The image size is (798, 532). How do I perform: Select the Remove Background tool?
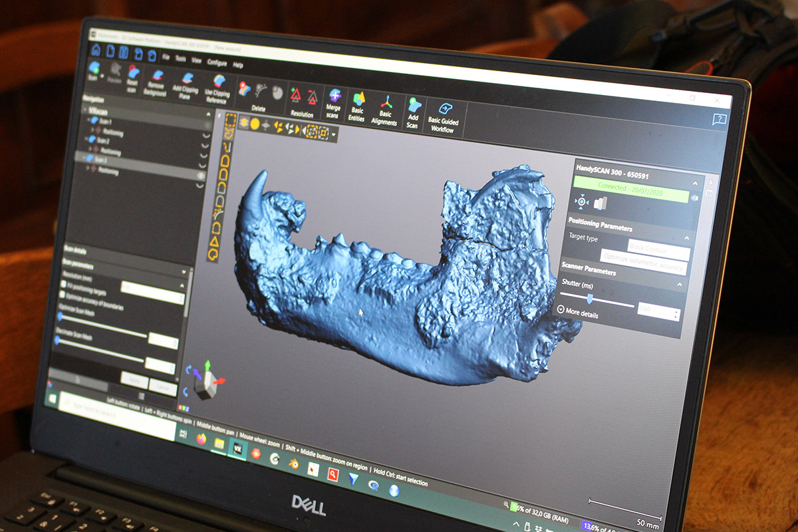point(157,81)
